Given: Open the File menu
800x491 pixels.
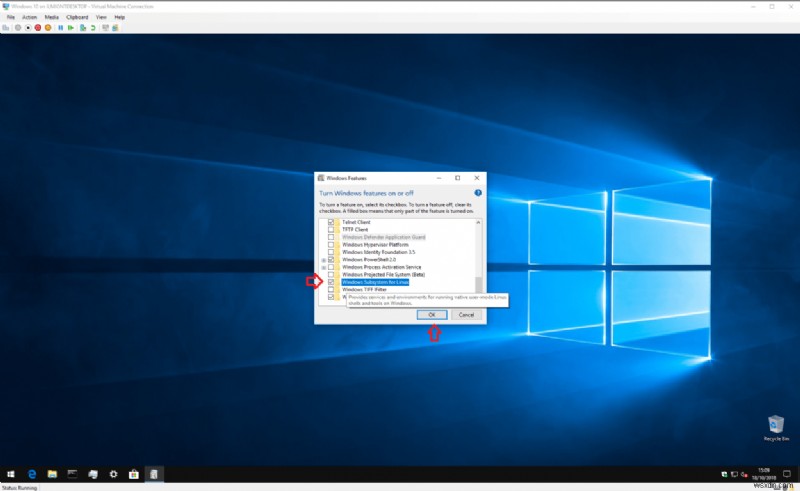Looking at the screenshot, I should pos(11,17).
